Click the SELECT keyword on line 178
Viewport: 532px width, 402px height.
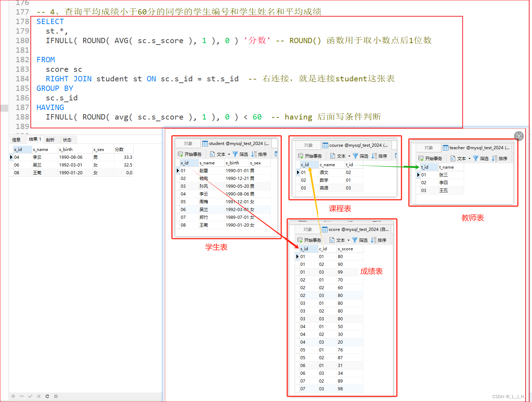(50, 22)
